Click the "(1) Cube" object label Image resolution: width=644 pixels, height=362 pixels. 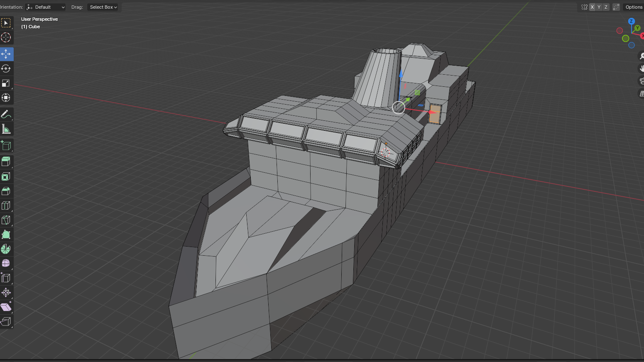click(x=31, y=27)
